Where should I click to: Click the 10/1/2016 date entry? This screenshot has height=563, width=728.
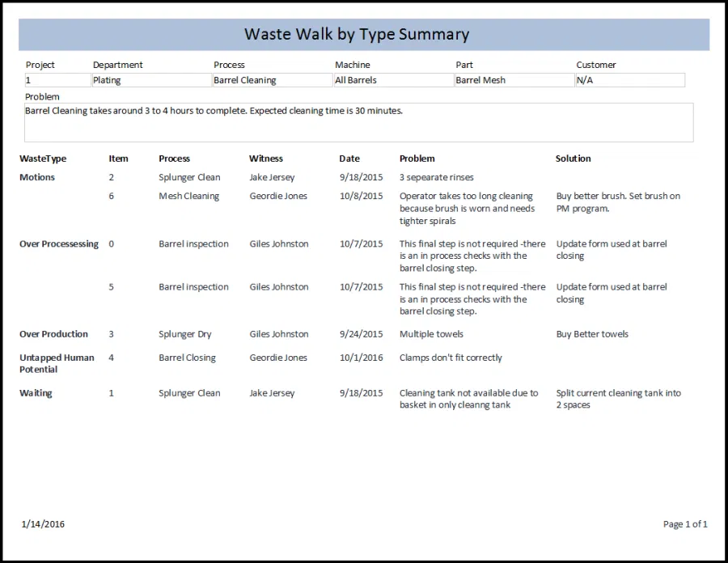[361, 358]
